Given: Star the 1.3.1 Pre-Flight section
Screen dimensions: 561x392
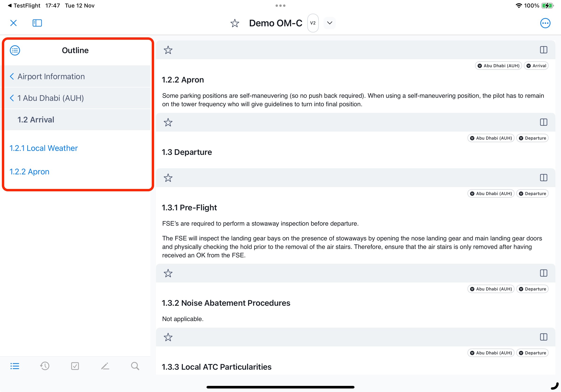Looking at the screenshot, I should tap(168, 178).
